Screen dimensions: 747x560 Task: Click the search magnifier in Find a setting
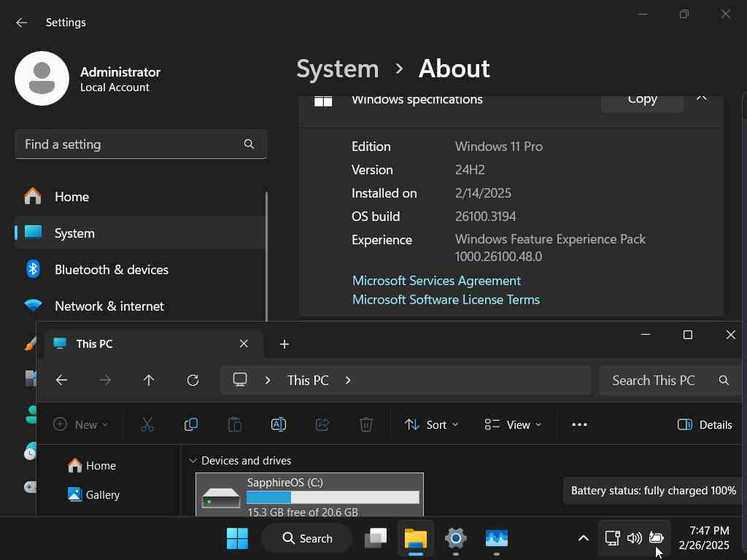pos(249,144)
